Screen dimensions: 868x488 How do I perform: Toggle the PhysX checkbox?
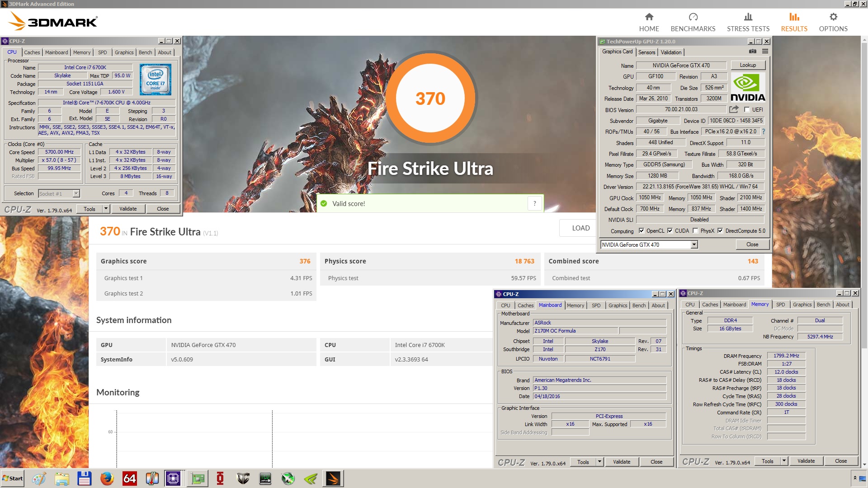tap(695, 231)
